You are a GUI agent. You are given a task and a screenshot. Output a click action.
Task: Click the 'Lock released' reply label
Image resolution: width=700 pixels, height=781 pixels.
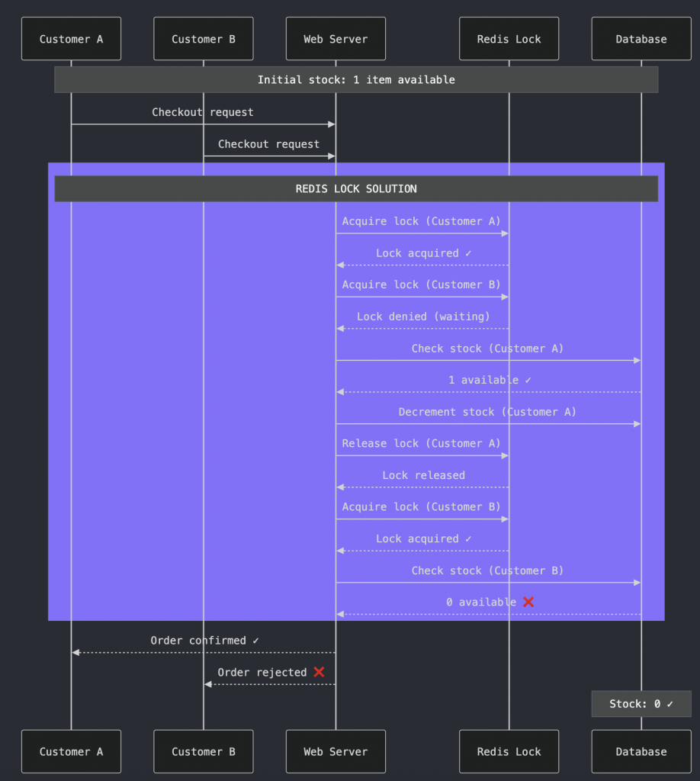(x=424, y=475)
